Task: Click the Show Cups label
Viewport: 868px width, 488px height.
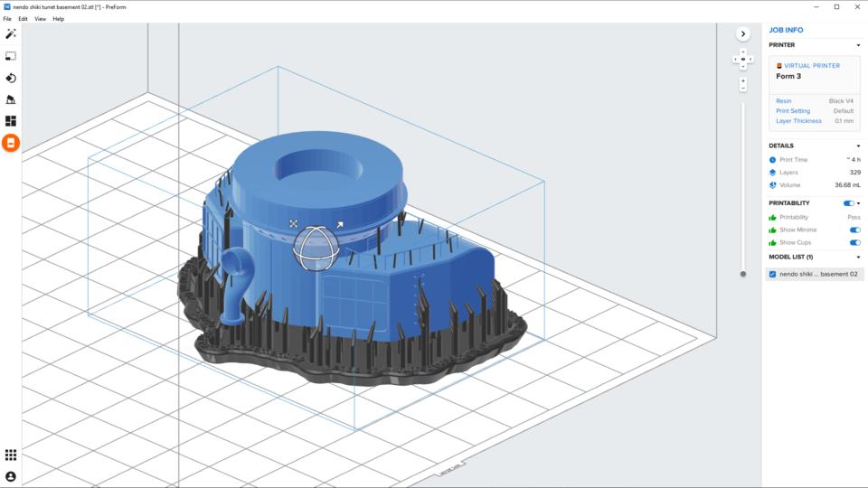Action: click(x=795, y=243)
